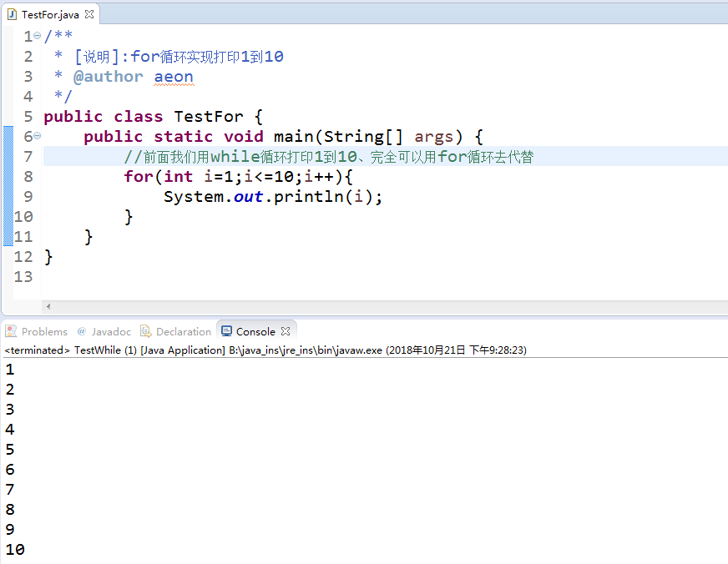Click console output line 10

[15, 550]
